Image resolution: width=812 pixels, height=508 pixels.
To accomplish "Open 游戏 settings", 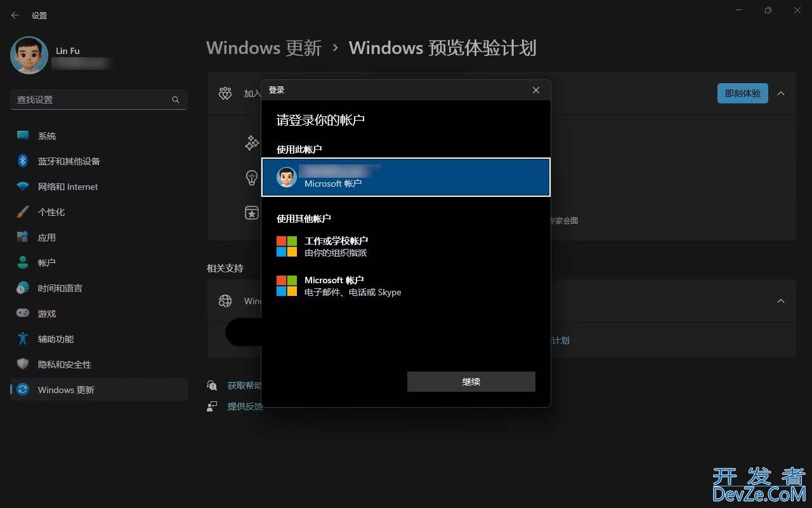I will coord(98,314).
